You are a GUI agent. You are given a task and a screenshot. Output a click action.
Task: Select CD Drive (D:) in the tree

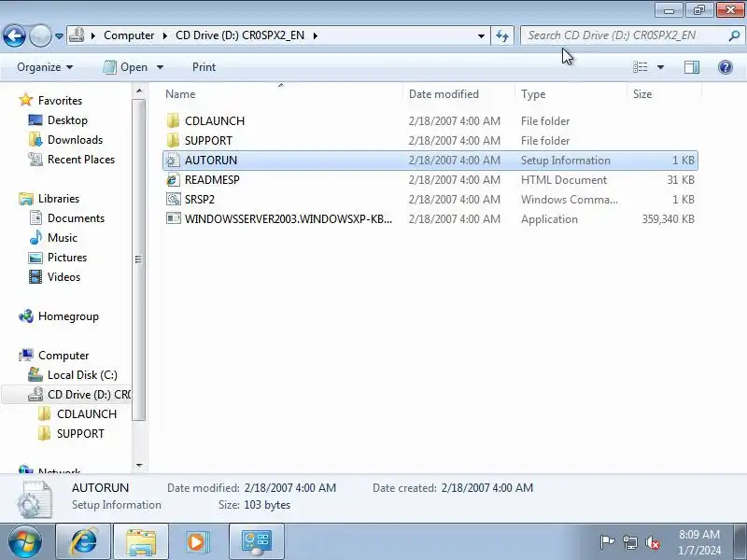tap(89, 394)
